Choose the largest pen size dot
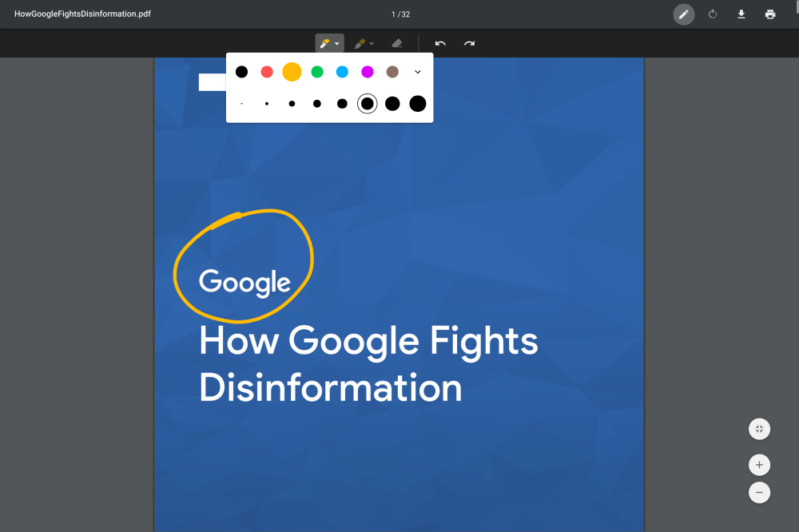Viewport: 799px width, 532px height. [417, 104]
